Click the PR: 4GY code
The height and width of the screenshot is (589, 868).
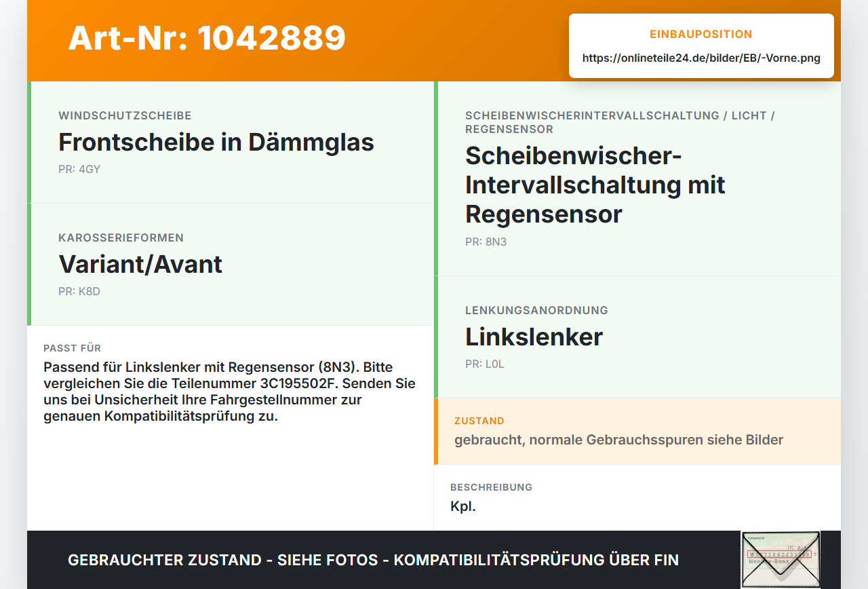tap(79, 169)
